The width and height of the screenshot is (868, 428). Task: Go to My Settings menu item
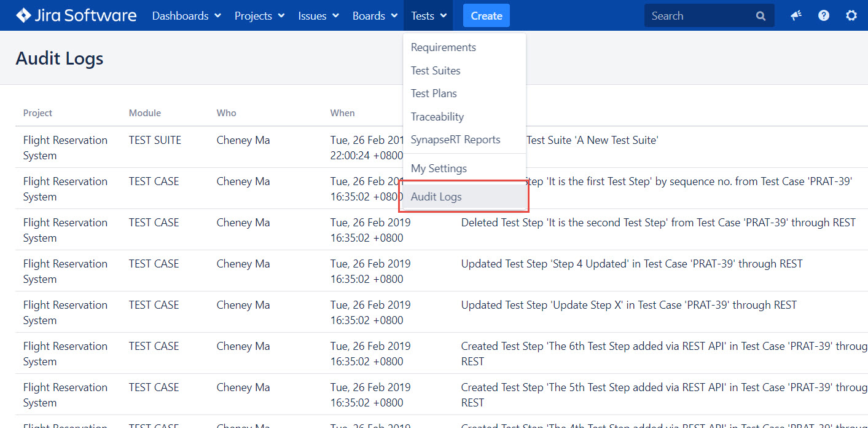click(x=439, y=168)
